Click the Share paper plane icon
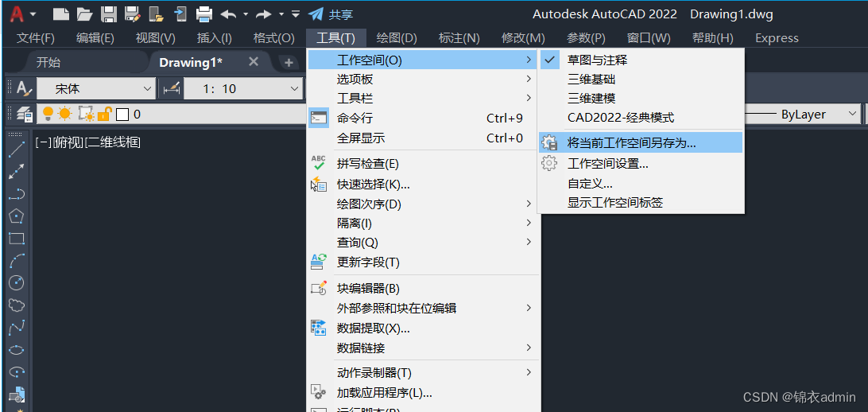 (x=316, y=14)
